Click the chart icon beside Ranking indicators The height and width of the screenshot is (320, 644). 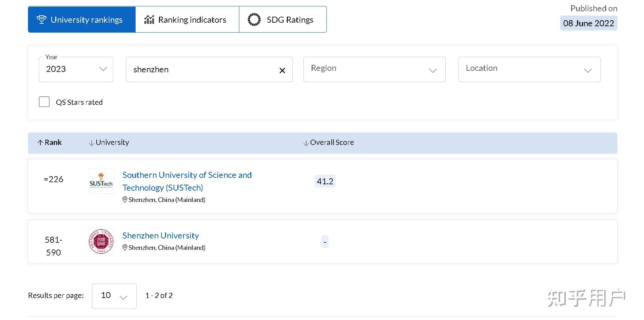click(149, 19)
